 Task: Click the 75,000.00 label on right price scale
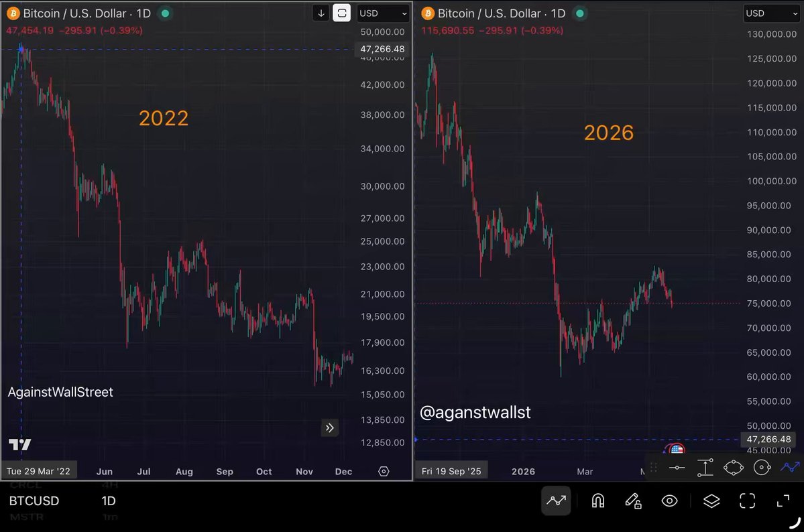768,304
